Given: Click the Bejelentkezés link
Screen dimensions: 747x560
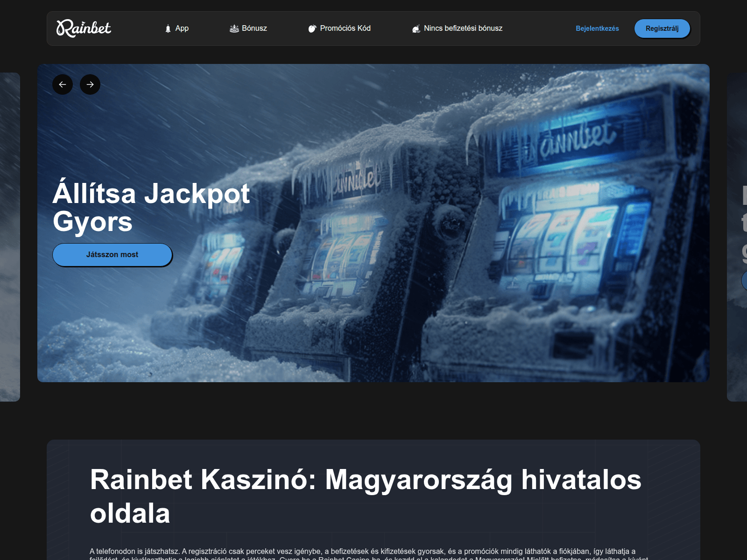Looking at the screenshot, I should pos(597,28).
